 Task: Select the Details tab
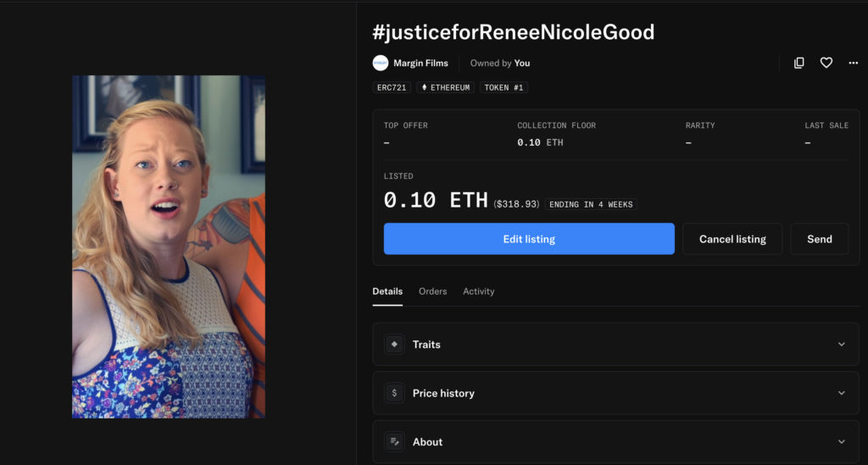387,291
